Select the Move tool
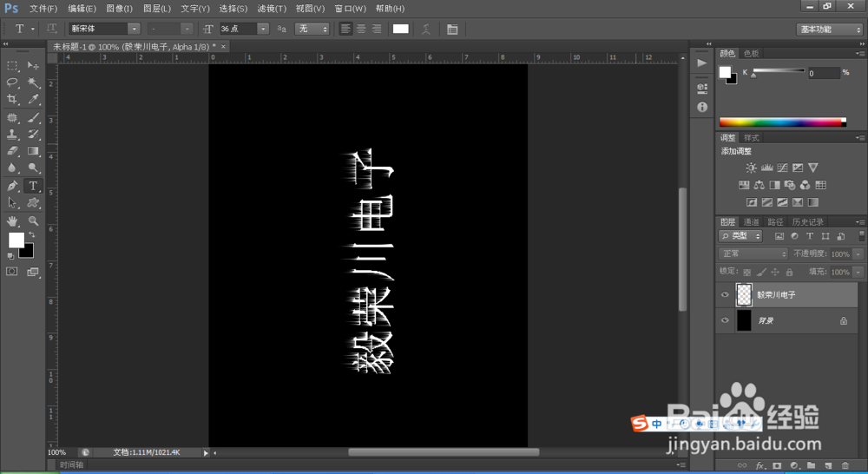 click(33, 66)
